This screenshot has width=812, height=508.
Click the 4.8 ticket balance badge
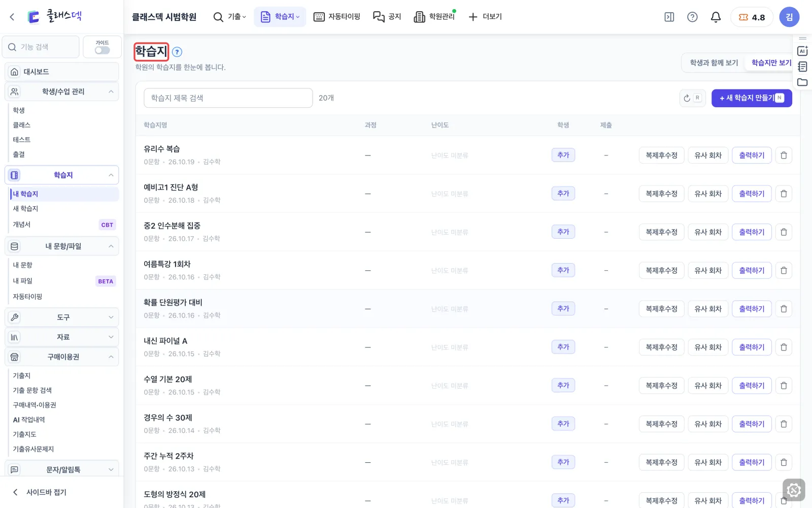(752, 17)
